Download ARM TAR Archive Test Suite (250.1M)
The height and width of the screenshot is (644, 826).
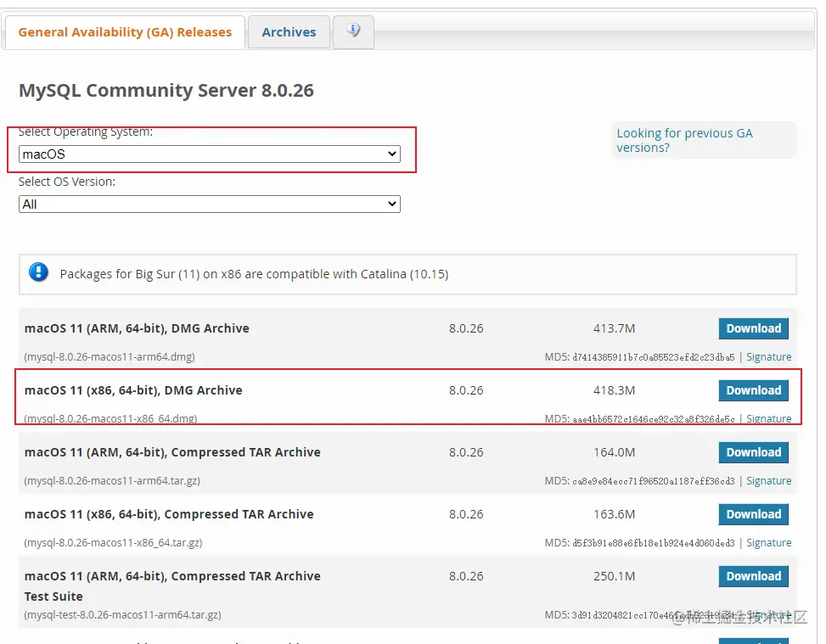pos(753,576)
